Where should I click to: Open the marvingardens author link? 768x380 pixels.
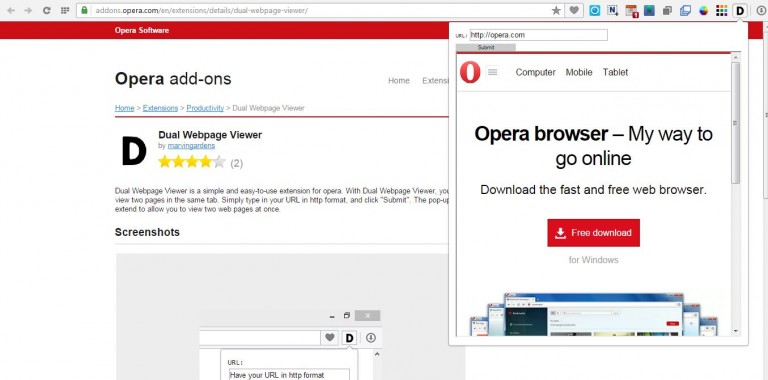coord(191,146)
